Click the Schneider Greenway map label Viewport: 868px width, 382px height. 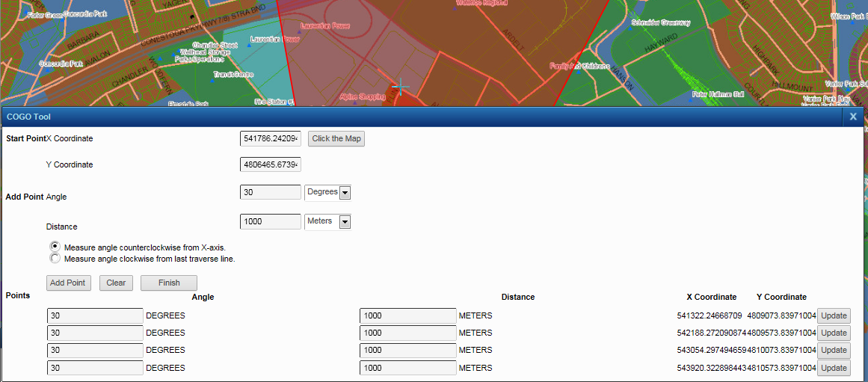[x=661, y=23]
